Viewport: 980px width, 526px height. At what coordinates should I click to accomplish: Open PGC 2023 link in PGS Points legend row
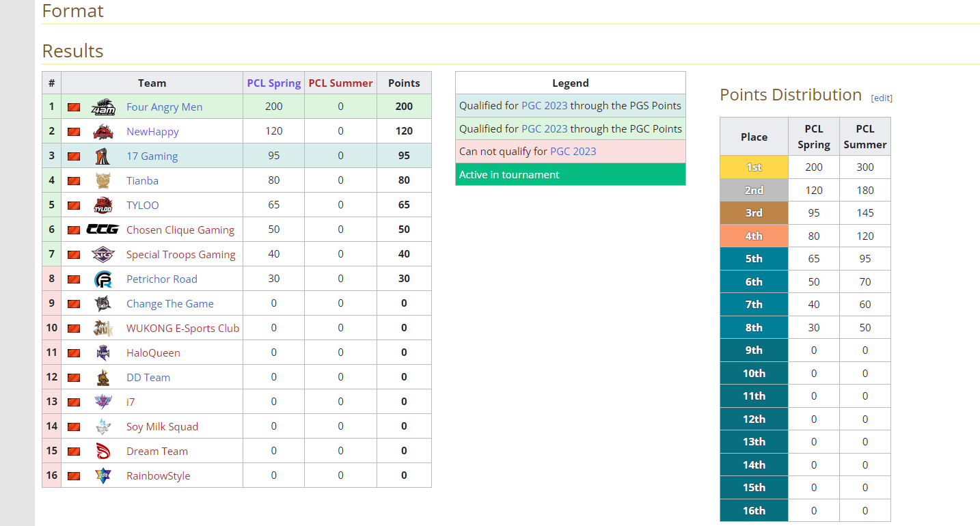544,106
